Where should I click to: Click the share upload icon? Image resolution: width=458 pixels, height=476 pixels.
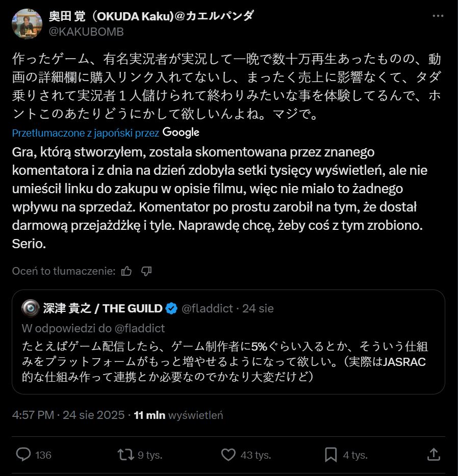(433, 454)
